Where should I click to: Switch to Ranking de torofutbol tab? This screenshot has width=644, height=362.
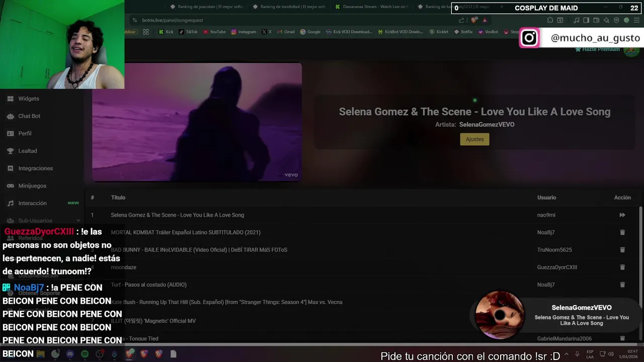coord(289,7)
